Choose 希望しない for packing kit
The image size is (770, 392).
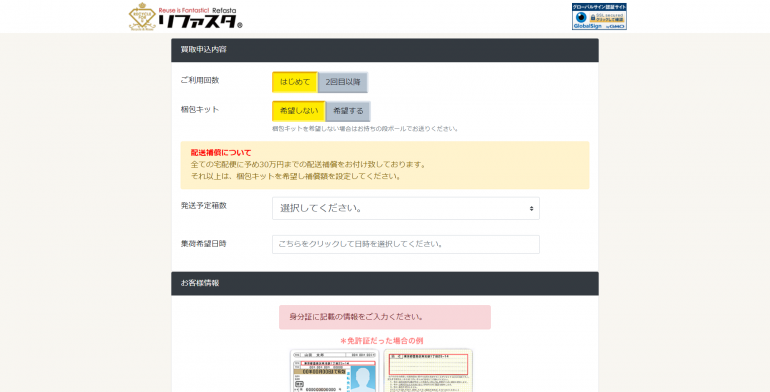pos(299,111)
